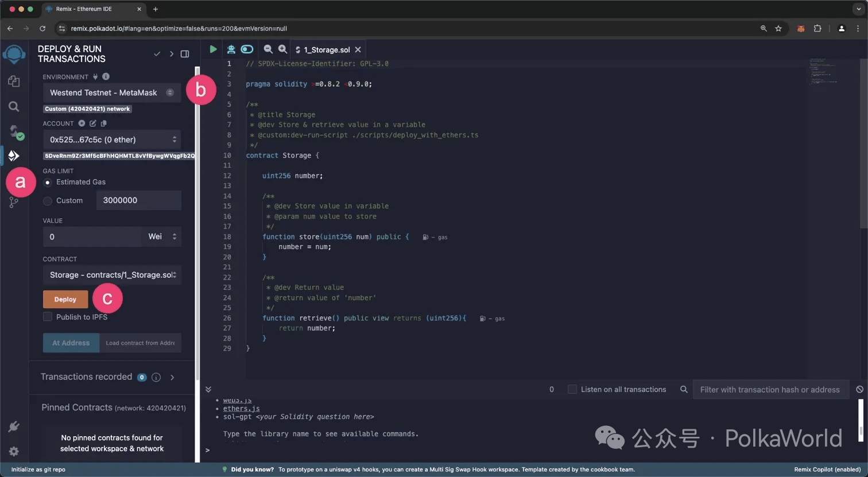Screen dimensions: 868x477
Task: Select the Custom gas limit radio button
Action: pos(48,201)
